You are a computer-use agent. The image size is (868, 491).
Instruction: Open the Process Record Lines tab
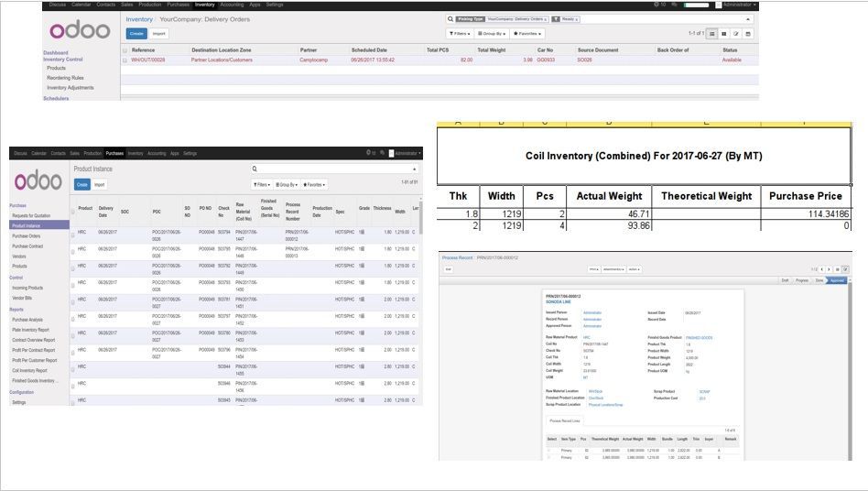point(563,420)
